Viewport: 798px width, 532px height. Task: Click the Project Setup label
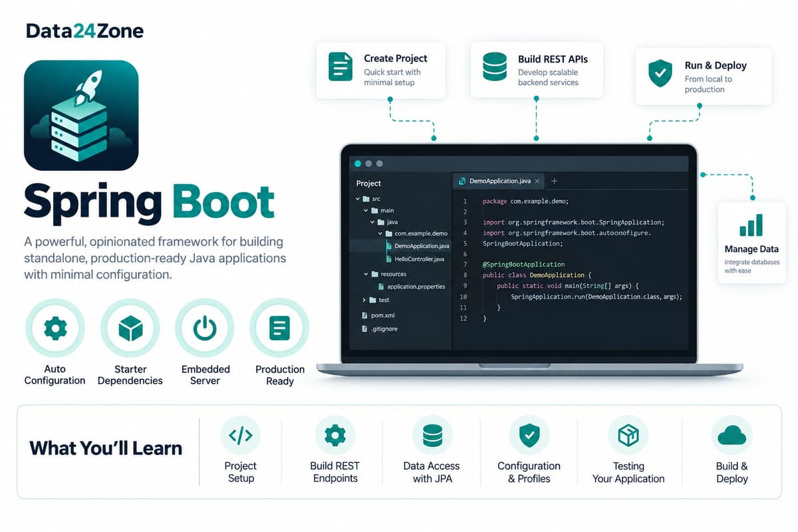point(241,472)
